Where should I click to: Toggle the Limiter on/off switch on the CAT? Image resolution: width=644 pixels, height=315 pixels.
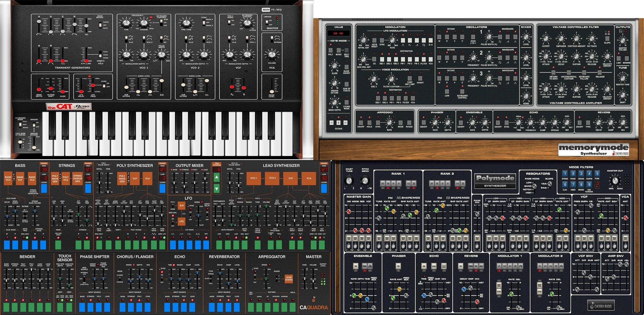tap(267, 23)
